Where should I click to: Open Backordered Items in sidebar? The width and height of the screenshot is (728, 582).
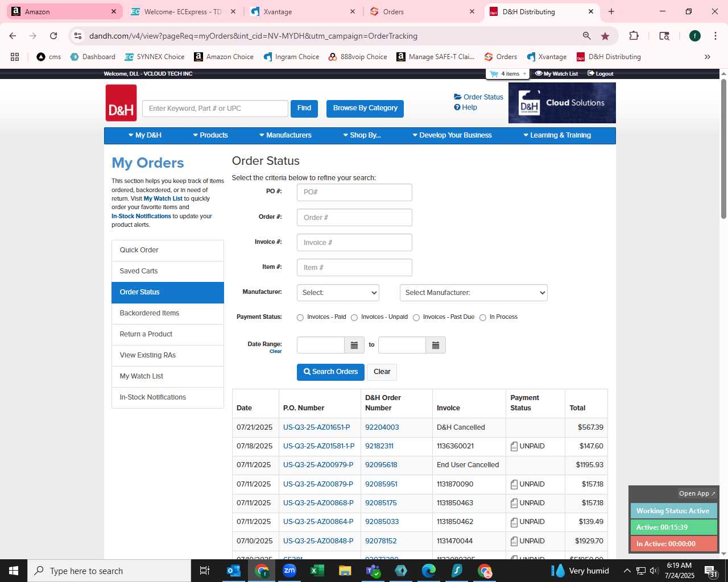(x=168, y=313)
